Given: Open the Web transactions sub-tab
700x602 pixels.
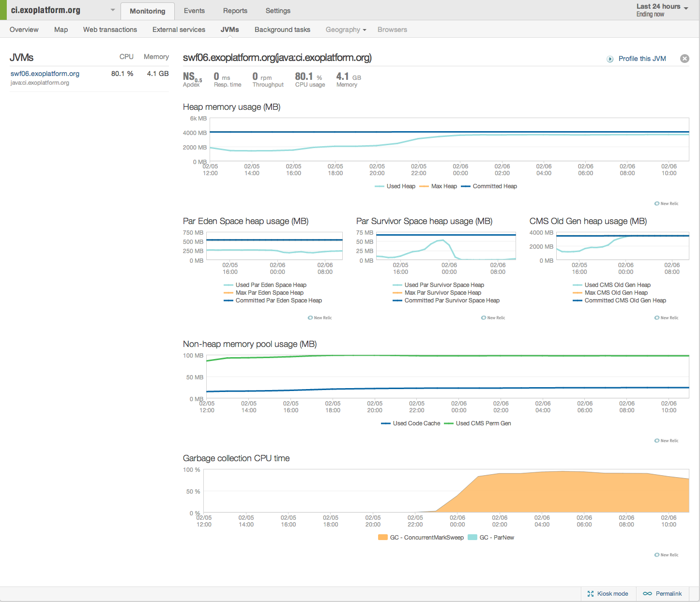Looking at the screenshot, I should click(x=110, y=30).
